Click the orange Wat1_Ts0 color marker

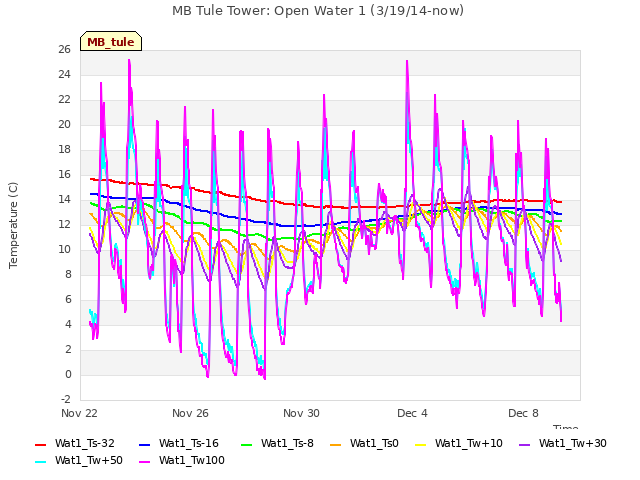(335, 444)
